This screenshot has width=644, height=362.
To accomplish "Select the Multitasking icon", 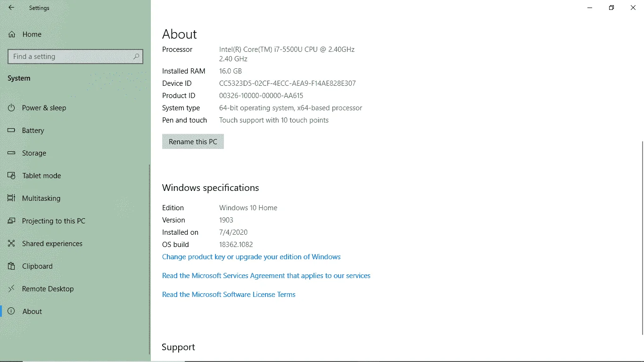I will (x=12, y=198).
